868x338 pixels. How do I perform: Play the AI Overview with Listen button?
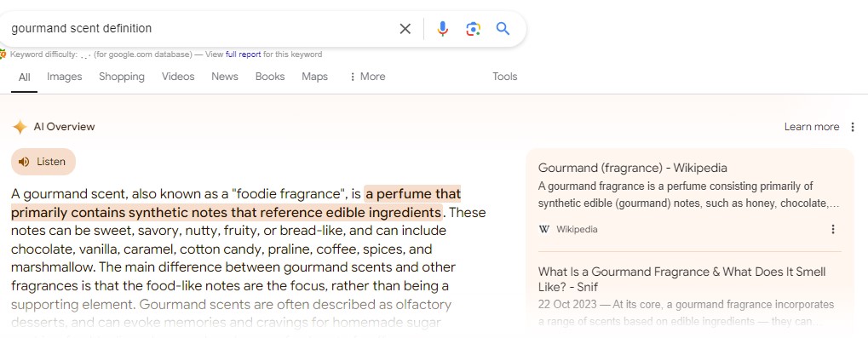click(x=43, y=162)
